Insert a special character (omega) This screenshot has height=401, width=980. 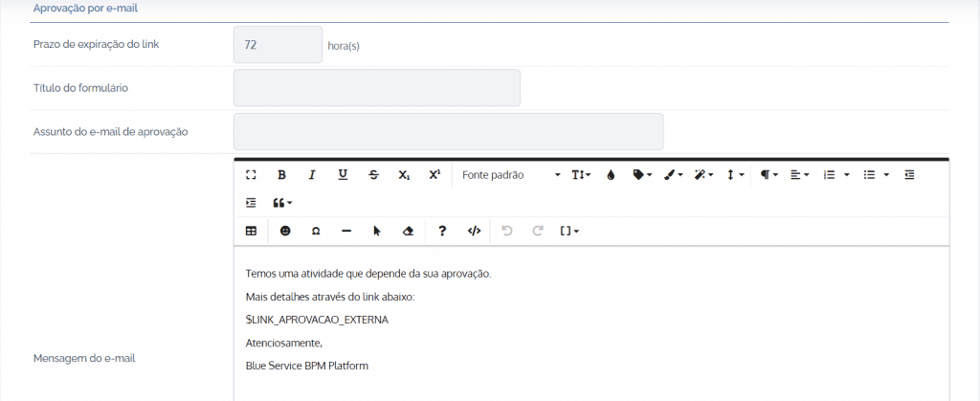click(x=316, y=231)
